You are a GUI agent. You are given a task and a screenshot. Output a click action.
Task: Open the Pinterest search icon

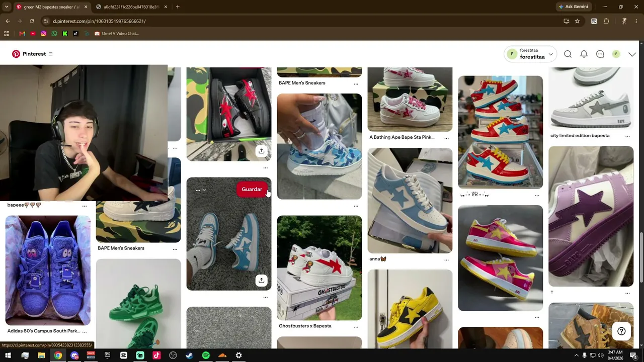[568, 54]
